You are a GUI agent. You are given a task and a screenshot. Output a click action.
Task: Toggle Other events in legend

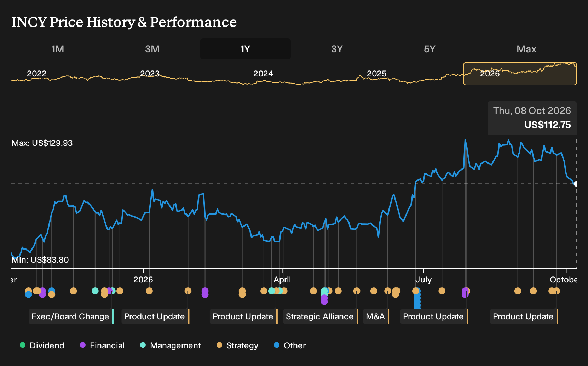coord(290,345)
